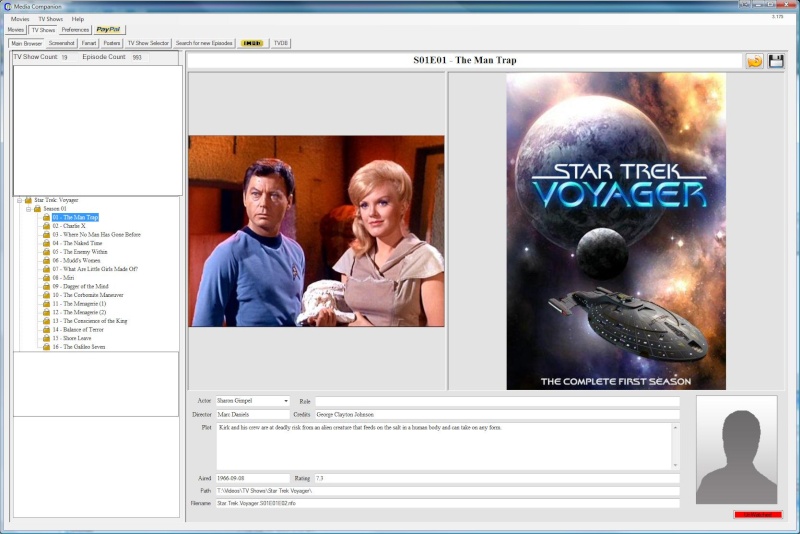Click the Star Trek Voyager poster image
Image resolution: width=800 pixels, height=534 pixels.
click(x=616, y=231)
